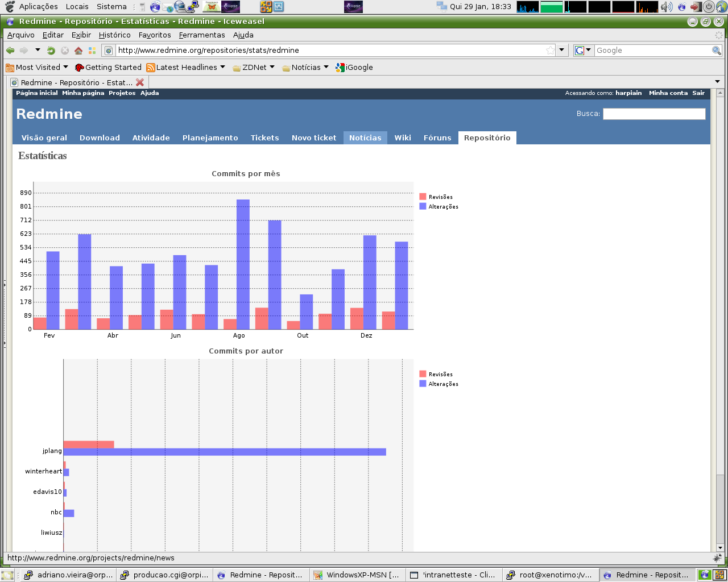Open the Sistema system menu
Screen dimensions: 728x582
pyautogui.click(x=111, y=7)
